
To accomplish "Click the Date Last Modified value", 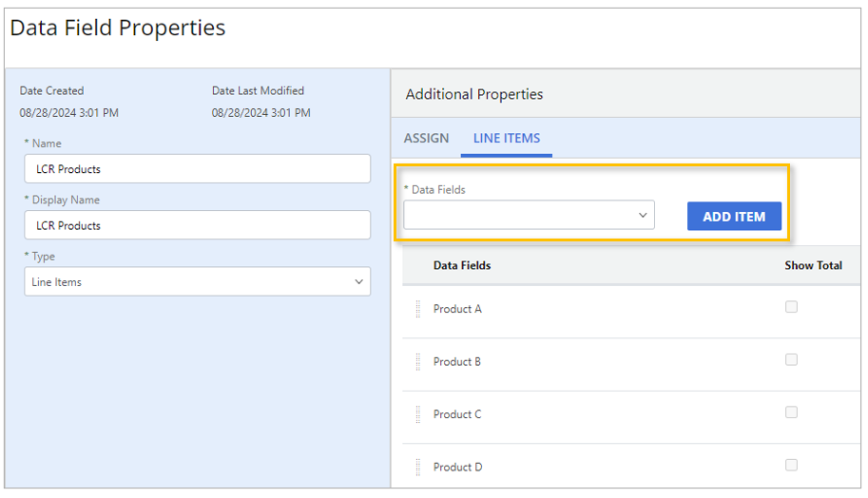I will click(260, 113).
